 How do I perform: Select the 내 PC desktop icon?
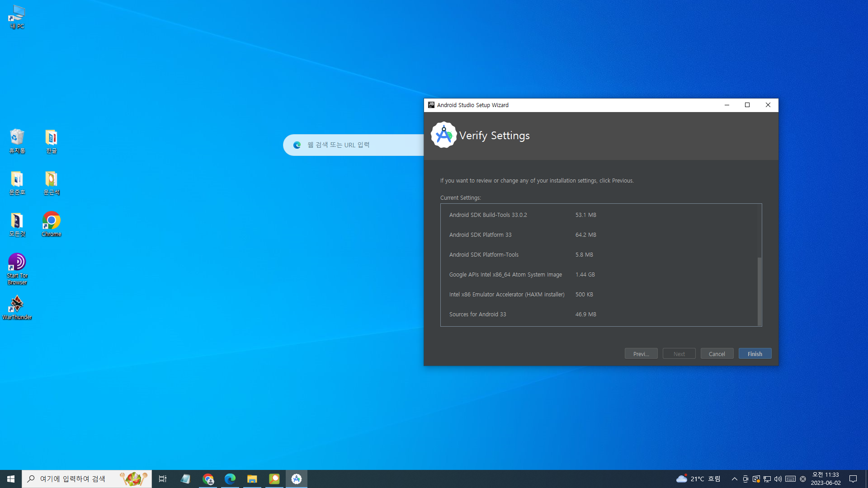pos(17,17)
